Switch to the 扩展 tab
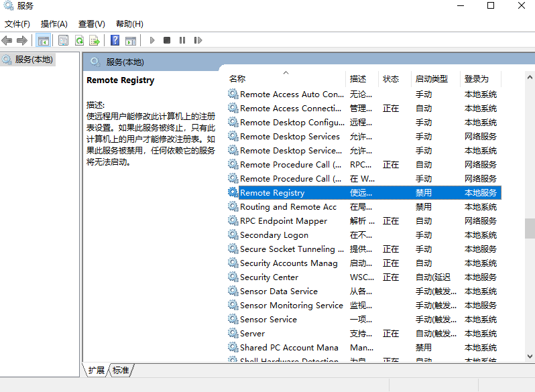 click(x=97, y=370)
